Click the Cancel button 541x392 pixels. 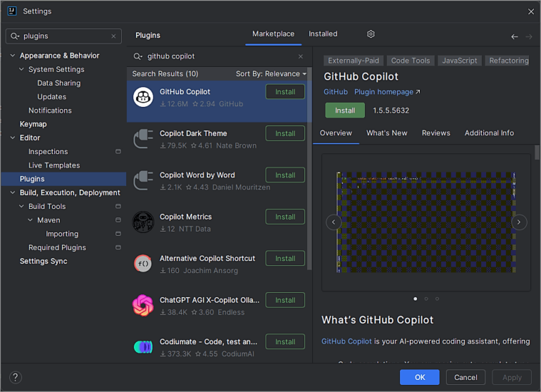point(466,377)
